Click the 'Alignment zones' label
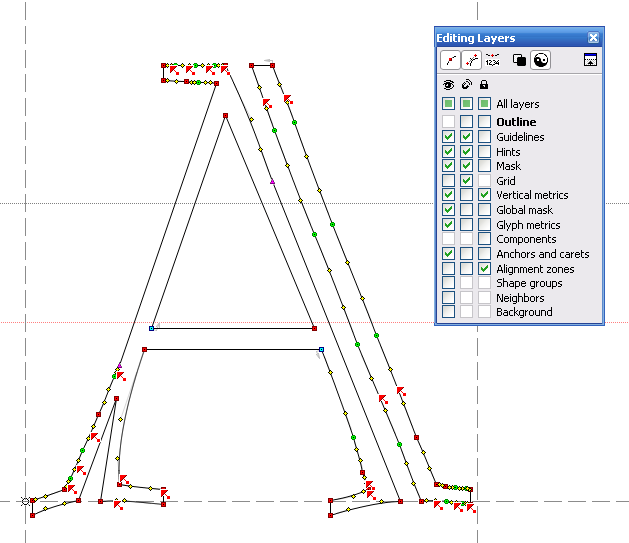Image resolution: width=629 pixels, height=543 pixels. (x=535, y=269)
